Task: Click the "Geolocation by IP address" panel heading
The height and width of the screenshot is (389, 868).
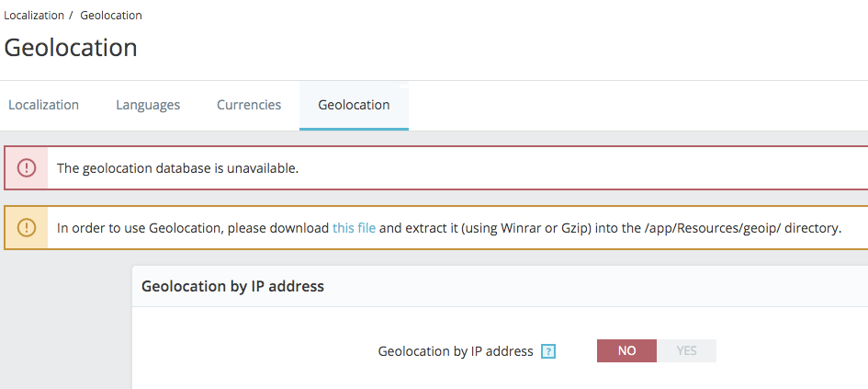Action: (x=232, y=286)
